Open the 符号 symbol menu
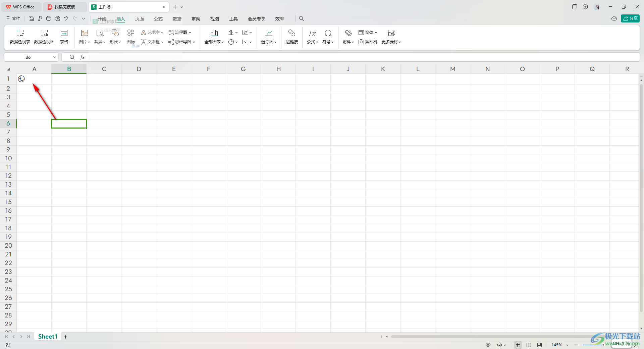The width and height of the screenshot is (644, 349). 328,37
